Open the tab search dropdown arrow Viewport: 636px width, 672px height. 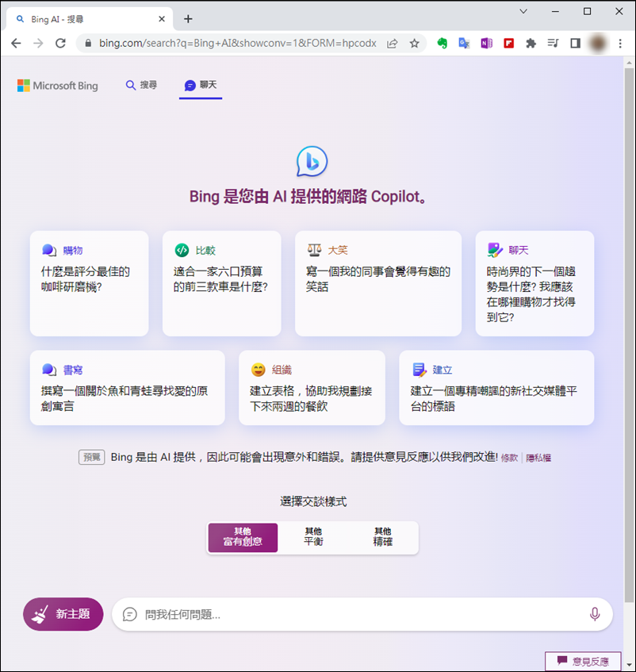523,12
